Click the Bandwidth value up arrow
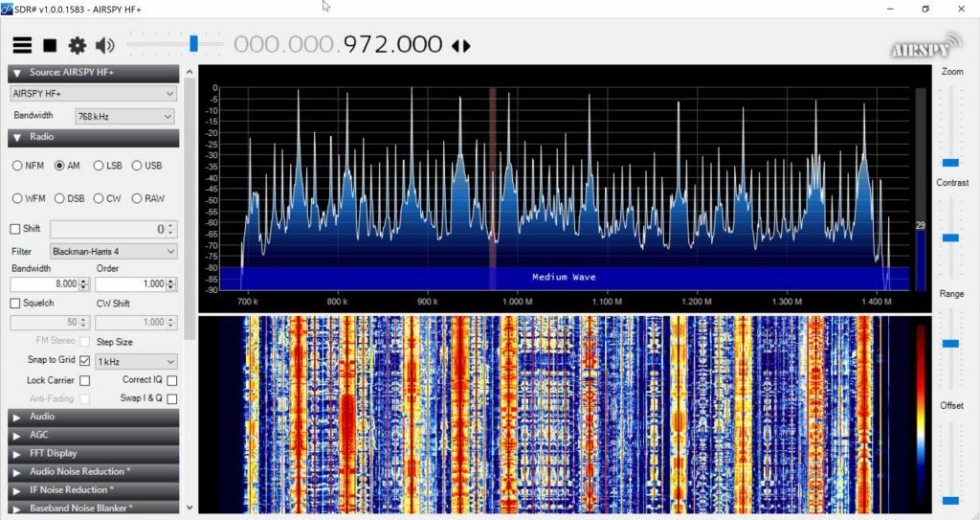This screenshot has width=980, height=520. 84,281
